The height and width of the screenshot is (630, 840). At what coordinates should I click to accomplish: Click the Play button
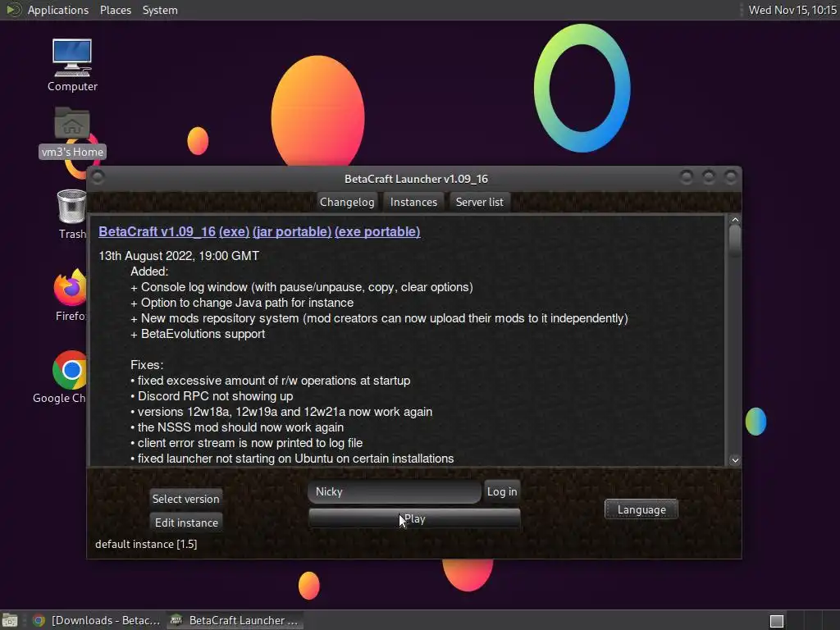[x=414, y=518]
